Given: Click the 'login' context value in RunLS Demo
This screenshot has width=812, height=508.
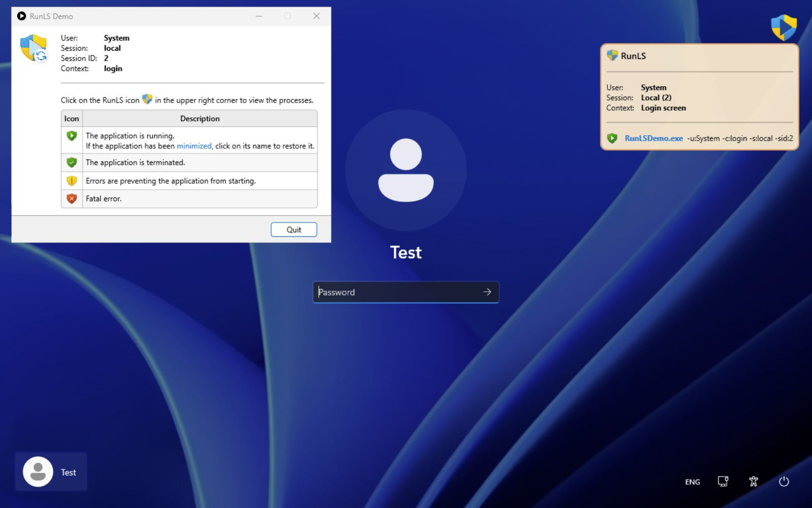Looking at the screenshot, I should point(113,69).
